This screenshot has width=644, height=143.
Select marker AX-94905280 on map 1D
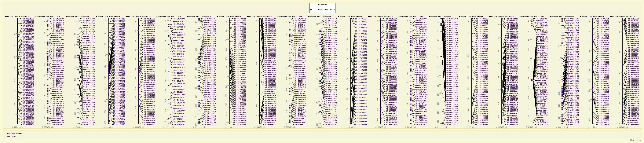pyautogui.click(x=89, y=19)
